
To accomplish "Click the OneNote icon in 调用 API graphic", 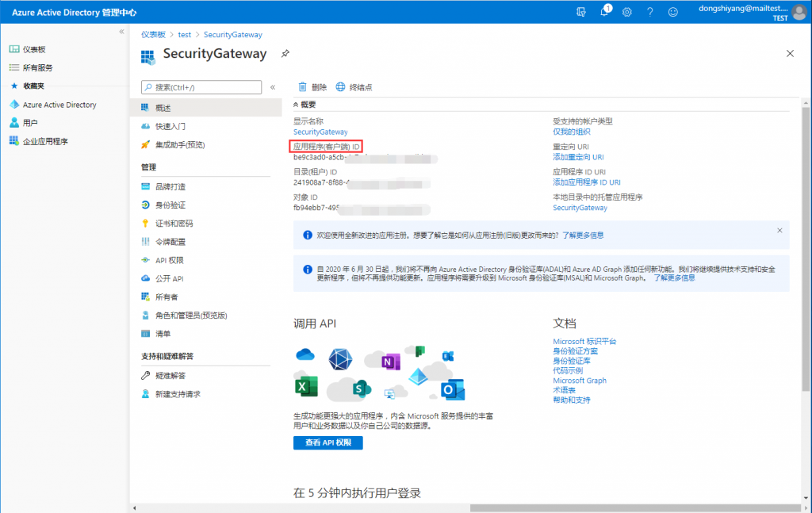I will (x=390, y=362).
